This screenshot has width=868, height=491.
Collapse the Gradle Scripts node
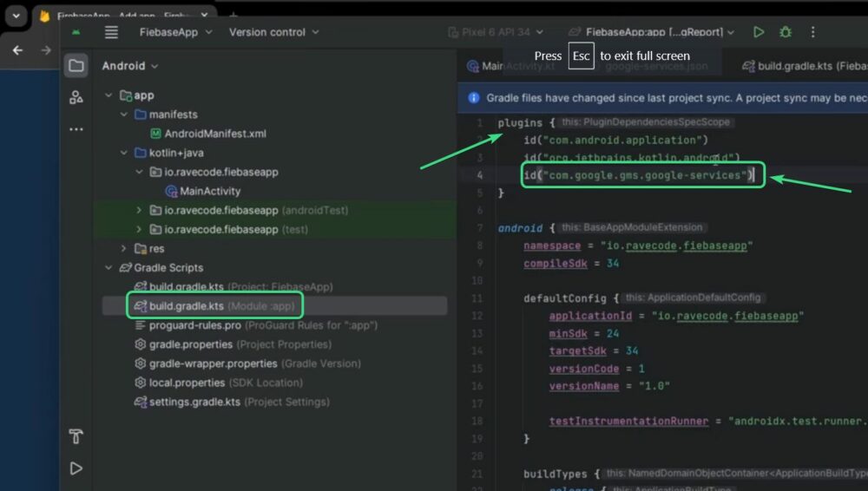(x=108, y=267)
